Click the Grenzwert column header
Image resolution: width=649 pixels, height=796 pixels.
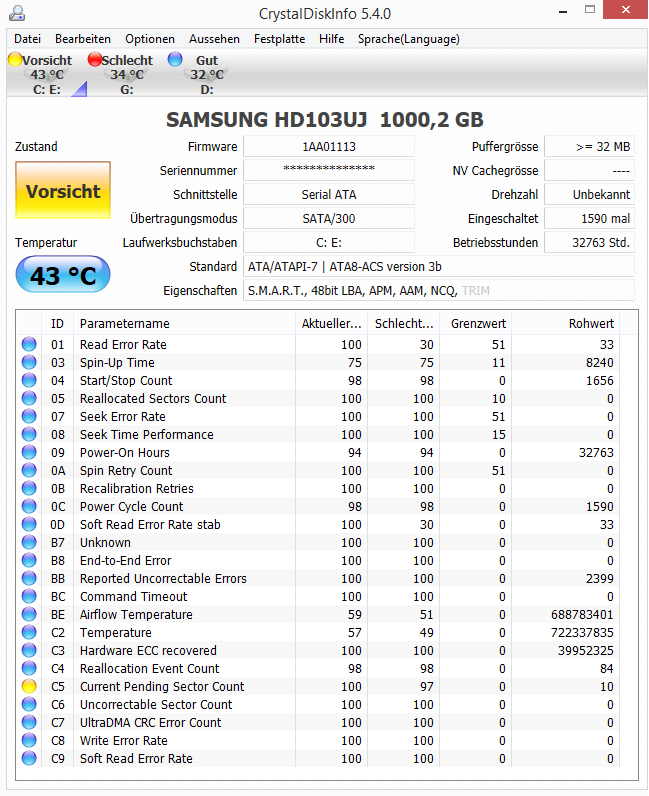click(x=476, y=323)
